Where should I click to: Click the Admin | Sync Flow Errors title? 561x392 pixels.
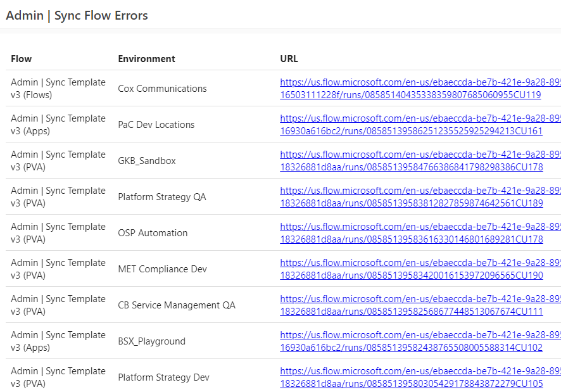(x=76, y=15)
